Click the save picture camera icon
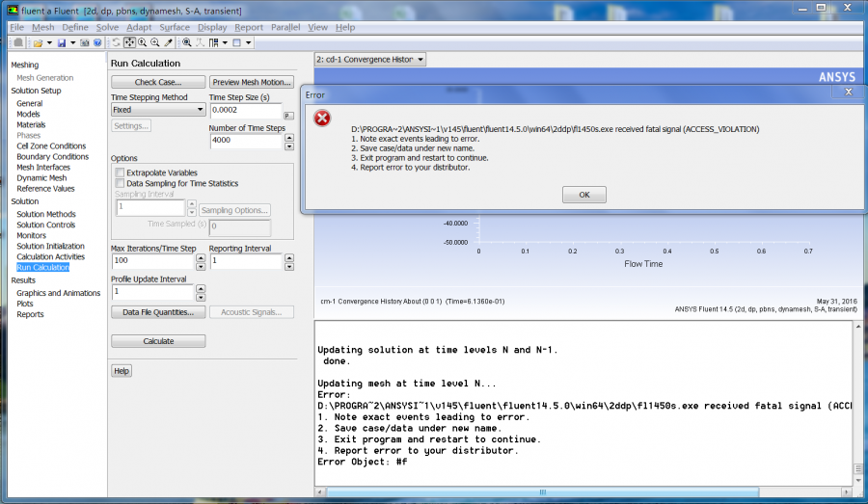868x504 pixels. (x=85, y=42)
